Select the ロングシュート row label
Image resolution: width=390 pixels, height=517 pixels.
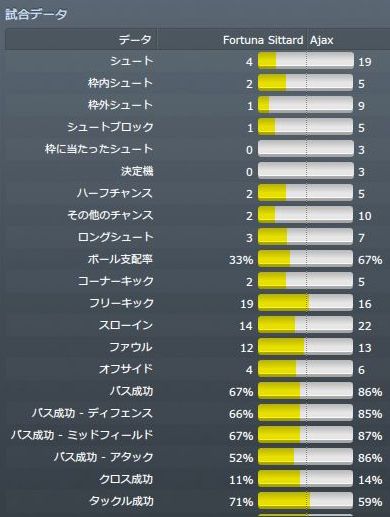click(x=115, y=237)
